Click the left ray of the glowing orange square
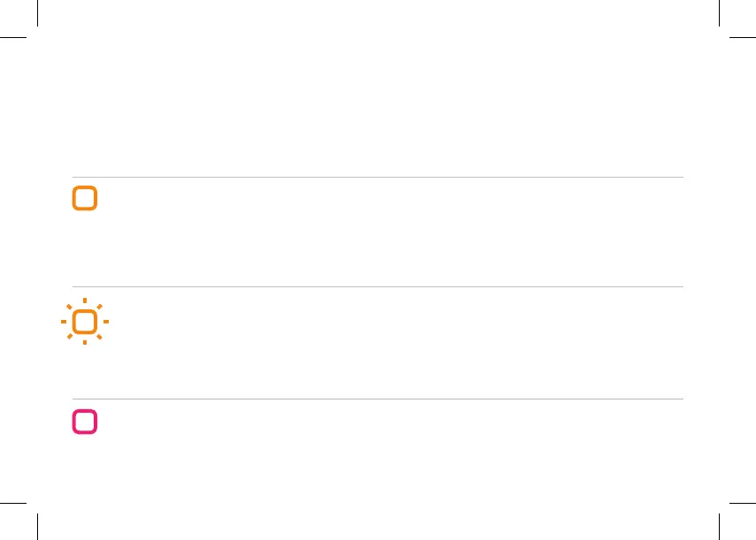The height and width of the screenshot is (540, 756). [x=64, y=322]
